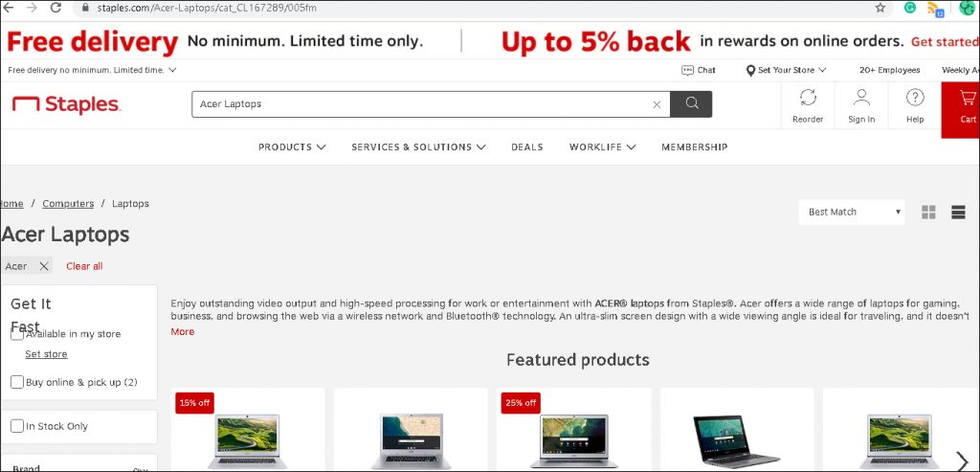This screenshot has width=980, height=472.
Task: Tick the In Stock Only checkbox
Action: [17, 426]
